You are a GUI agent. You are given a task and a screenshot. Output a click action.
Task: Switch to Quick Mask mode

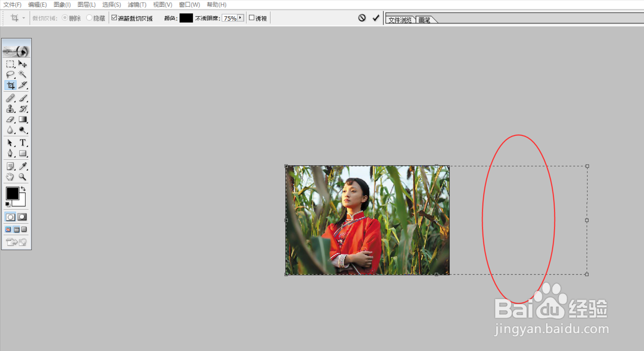[x=22, y=217]
